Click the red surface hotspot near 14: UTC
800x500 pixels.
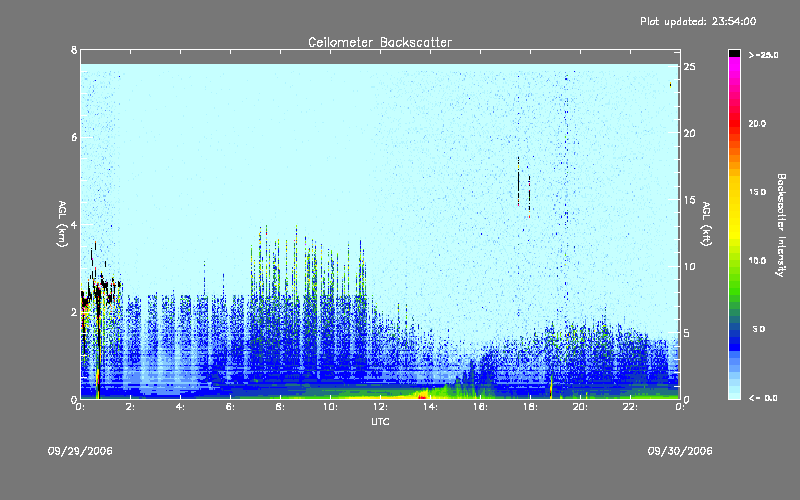coord(422,396)
